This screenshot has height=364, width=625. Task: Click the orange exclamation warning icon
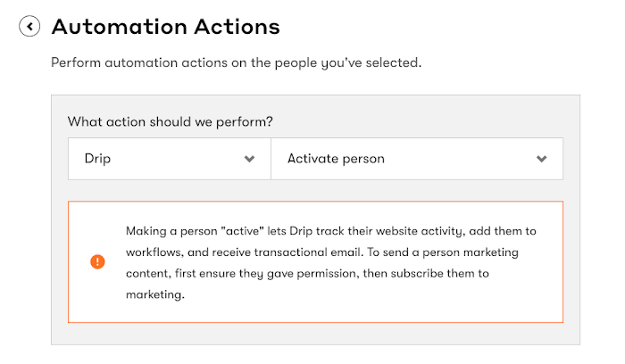(97, 261)
